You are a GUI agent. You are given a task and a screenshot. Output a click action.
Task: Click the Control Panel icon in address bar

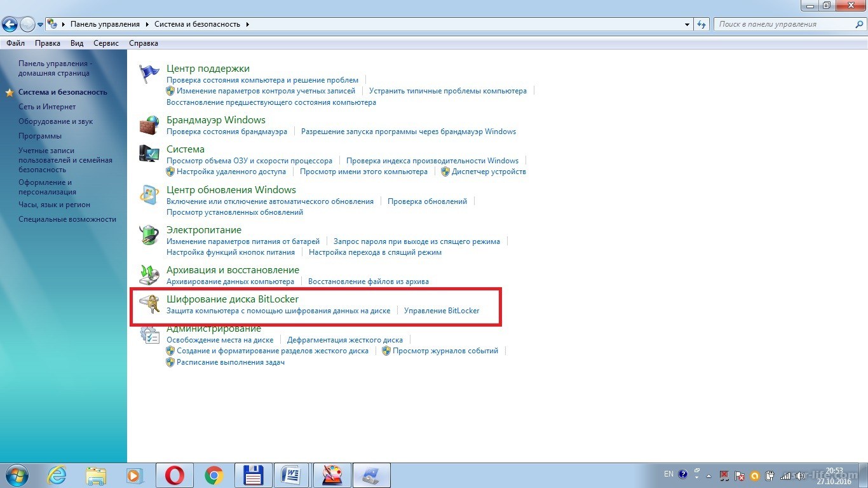[53, 24]
